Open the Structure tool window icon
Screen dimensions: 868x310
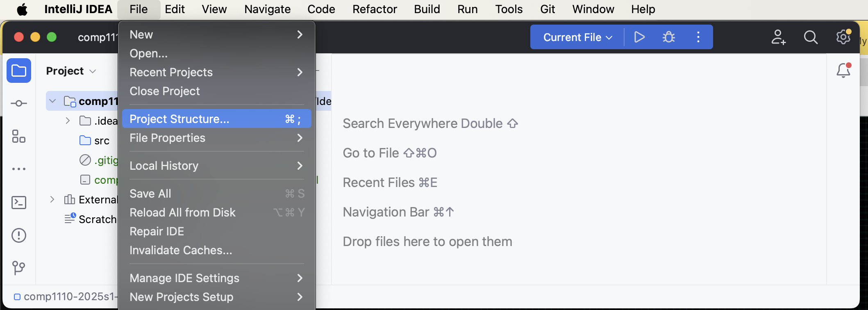[19, 136]
